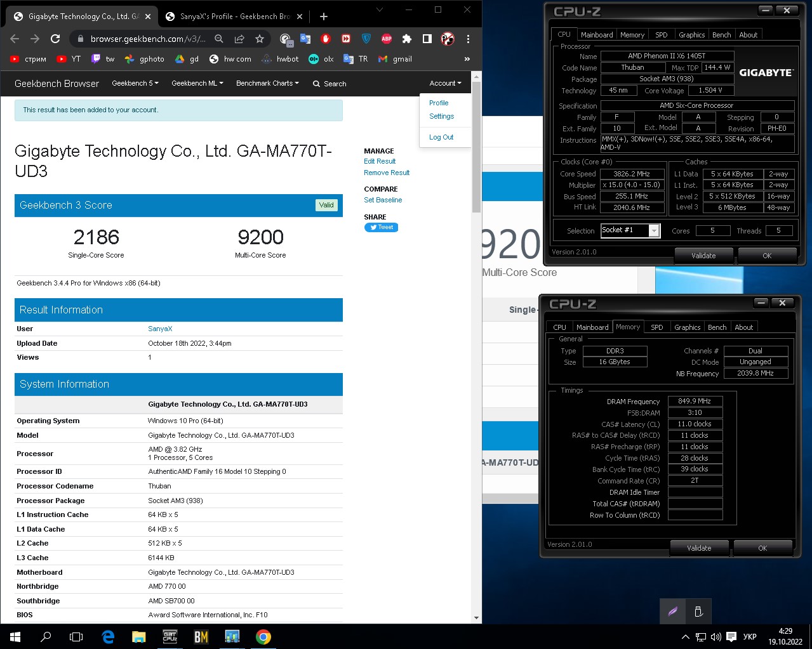
Task: Open a new Chrome tab
Action: [x=324, y=16]
